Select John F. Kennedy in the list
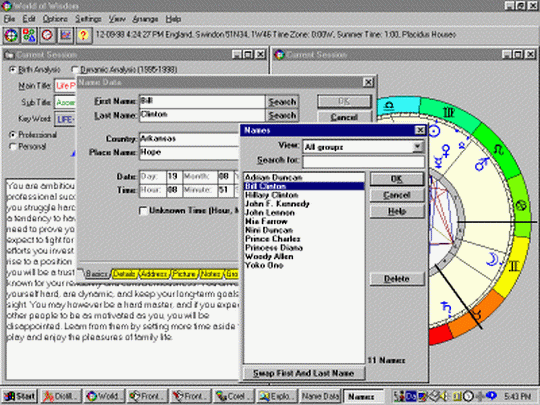 [304, 204]
